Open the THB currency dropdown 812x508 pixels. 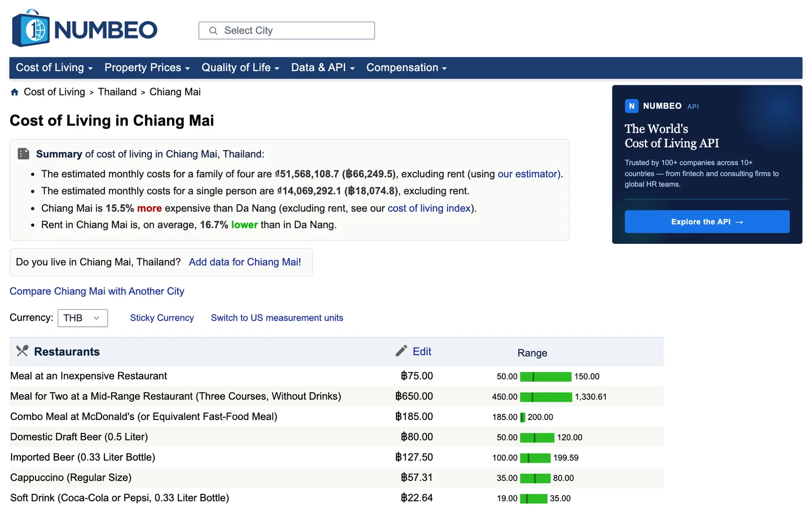click(x=83, y=318)
